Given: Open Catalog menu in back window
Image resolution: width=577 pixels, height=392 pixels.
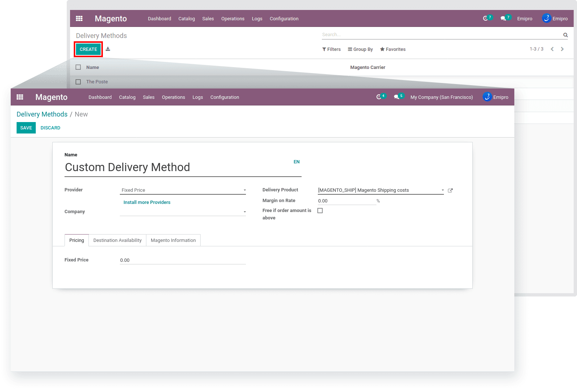Looking at the screenshot, I should pyautogui.click(x=187, y=19).
